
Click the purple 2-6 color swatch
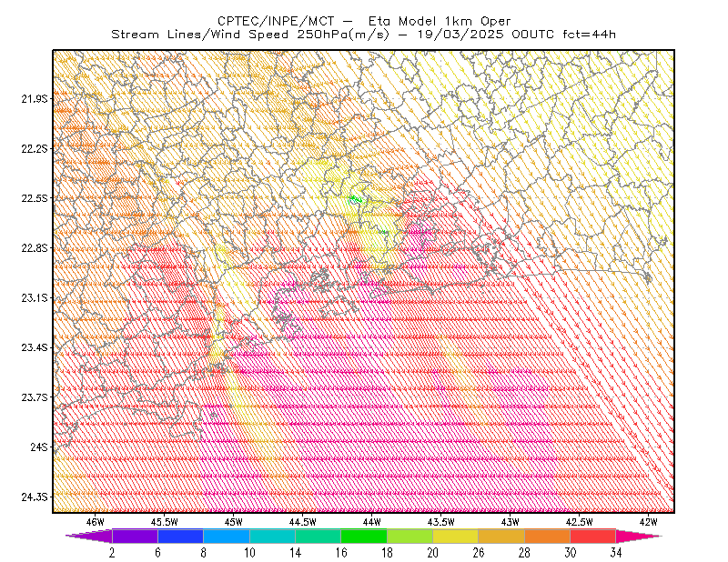click(x=135, y=536)
